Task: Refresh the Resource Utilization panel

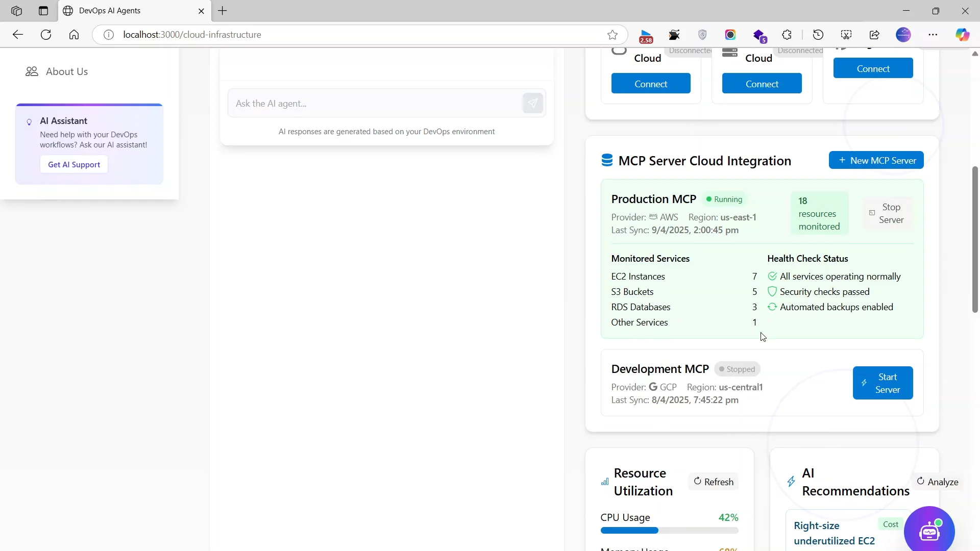Action: click(x=713, y=482)
